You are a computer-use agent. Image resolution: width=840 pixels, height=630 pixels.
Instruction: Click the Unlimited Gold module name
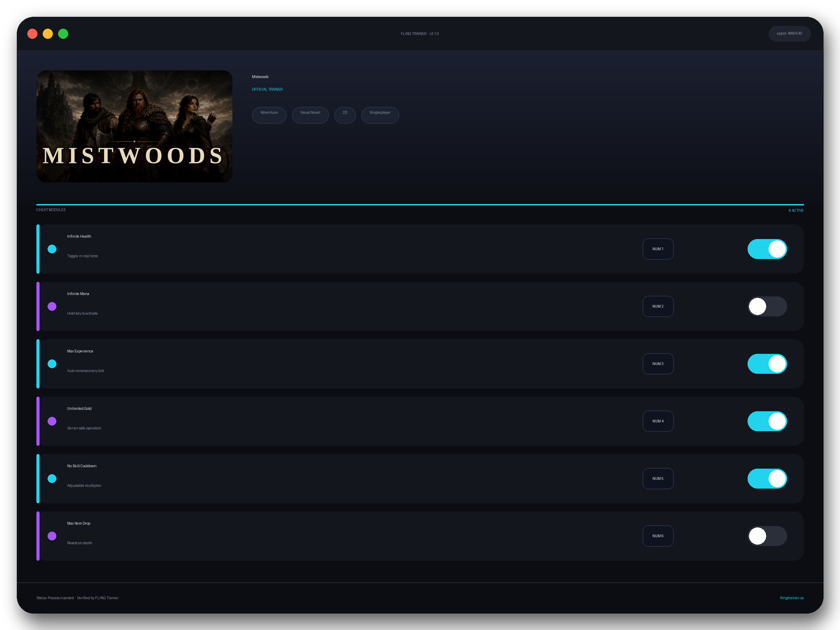pyautogui.click(x=79, y=408)
